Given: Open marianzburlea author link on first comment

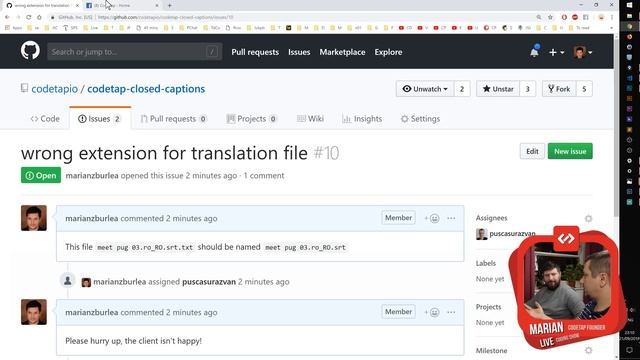Looking at the screenshot, I should (91, 218).
